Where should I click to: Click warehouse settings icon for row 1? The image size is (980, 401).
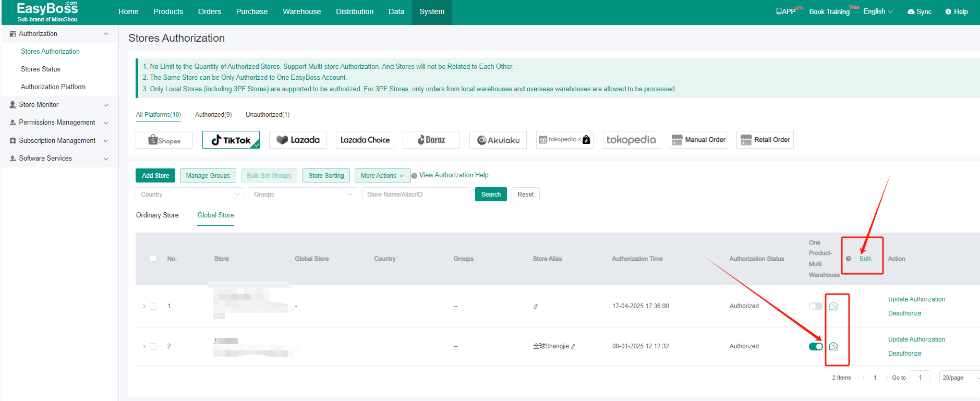[833, 306]
